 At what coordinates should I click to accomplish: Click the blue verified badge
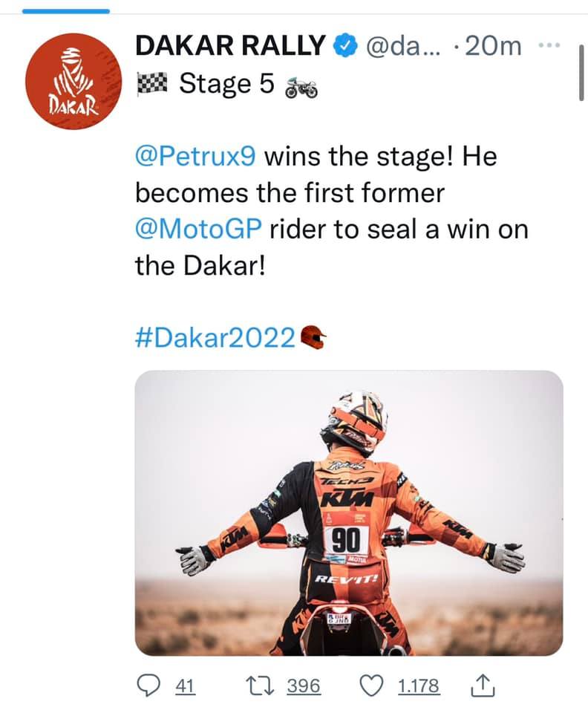point(344,48)
